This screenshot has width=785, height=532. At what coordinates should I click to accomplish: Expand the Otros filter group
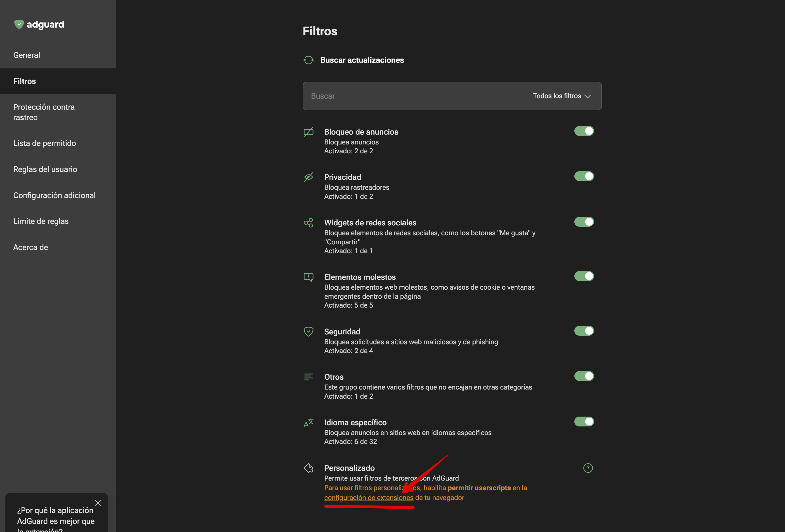pyautogui.click(x=334, y=377)
